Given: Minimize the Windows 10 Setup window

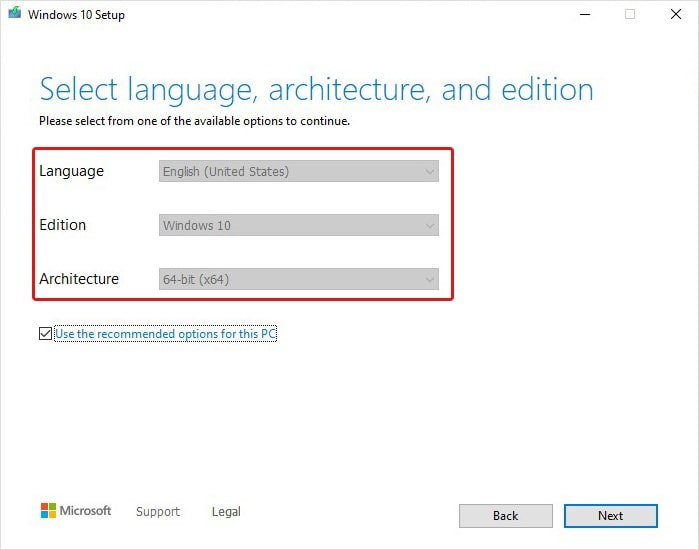Looking at the screenshot, I should 582,14.
